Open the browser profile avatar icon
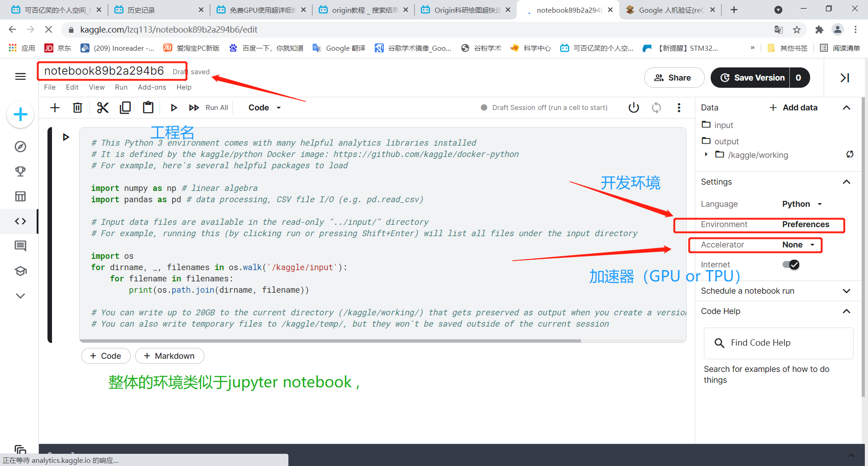 tap(838, 30)
